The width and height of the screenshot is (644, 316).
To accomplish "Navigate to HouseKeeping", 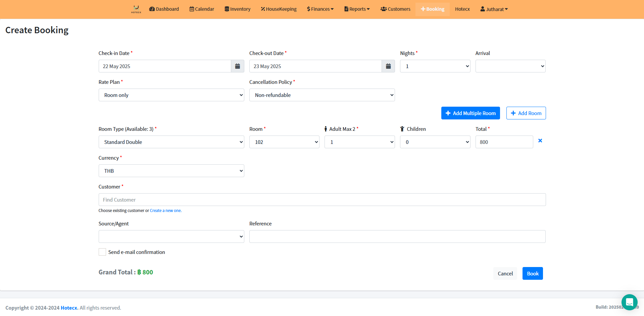I will click(x=279, y=9).
